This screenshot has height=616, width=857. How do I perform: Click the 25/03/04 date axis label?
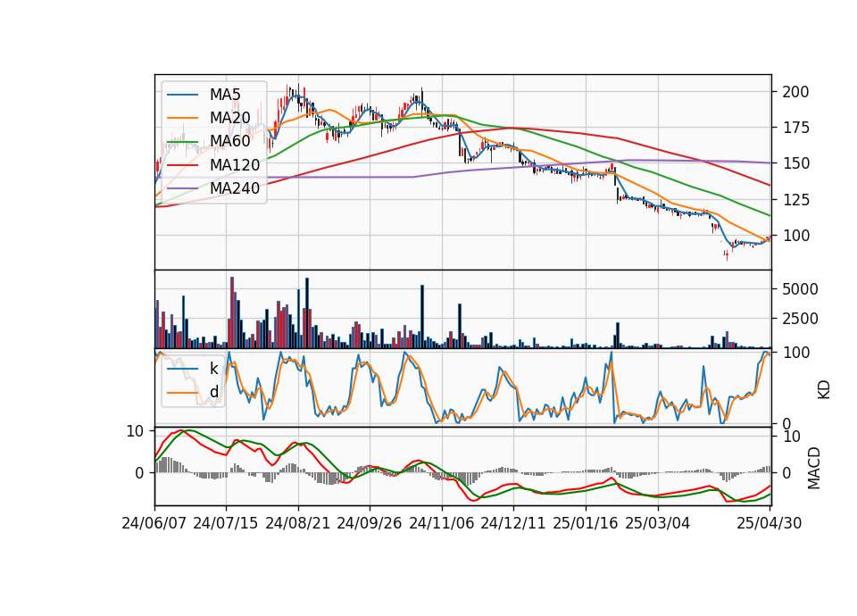coord(658,523)
